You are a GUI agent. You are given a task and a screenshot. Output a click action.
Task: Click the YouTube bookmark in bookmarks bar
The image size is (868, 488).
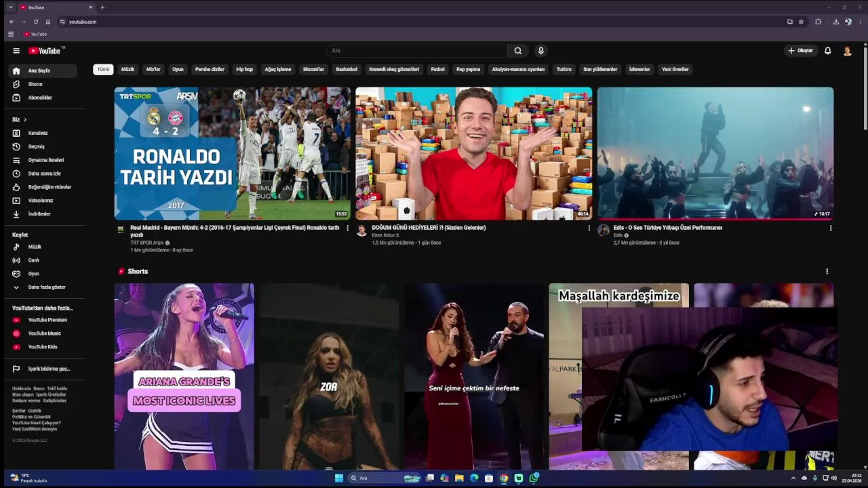(x=35, y=34)
